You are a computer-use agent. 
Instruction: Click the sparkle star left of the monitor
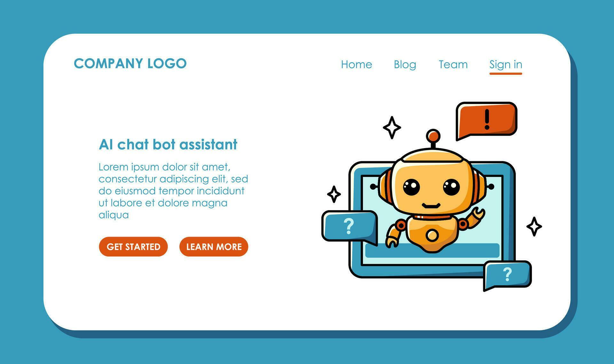(x=334, y=194)
